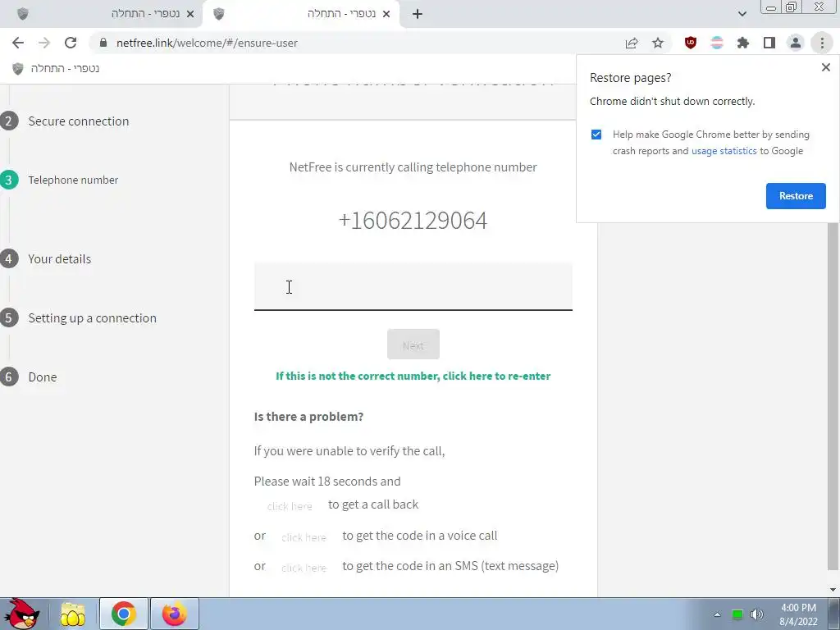Open Firefox from the taskbar
Viewport: 840px width, 630px height.
pos(174,614)
